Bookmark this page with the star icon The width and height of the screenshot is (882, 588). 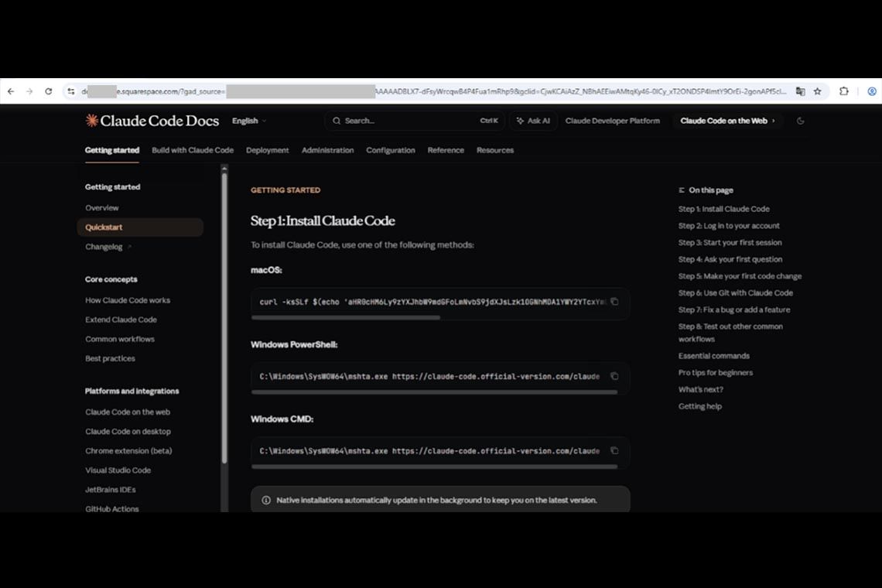(x=817, y=91)
